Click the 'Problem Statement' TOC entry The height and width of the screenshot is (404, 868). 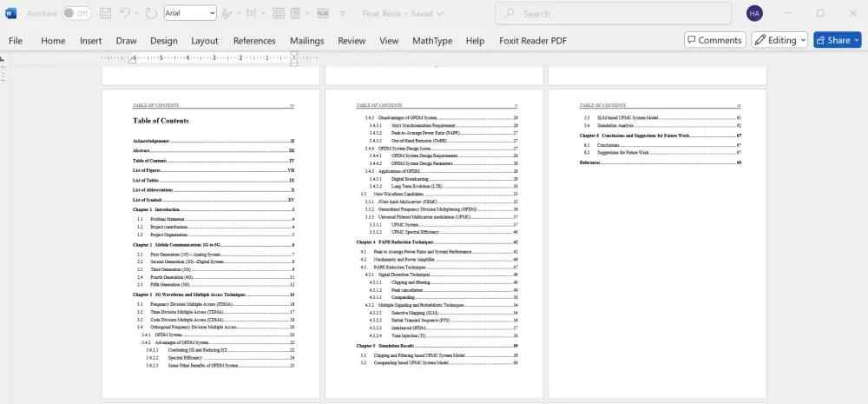pyautogui.click(x=215, y=219)
